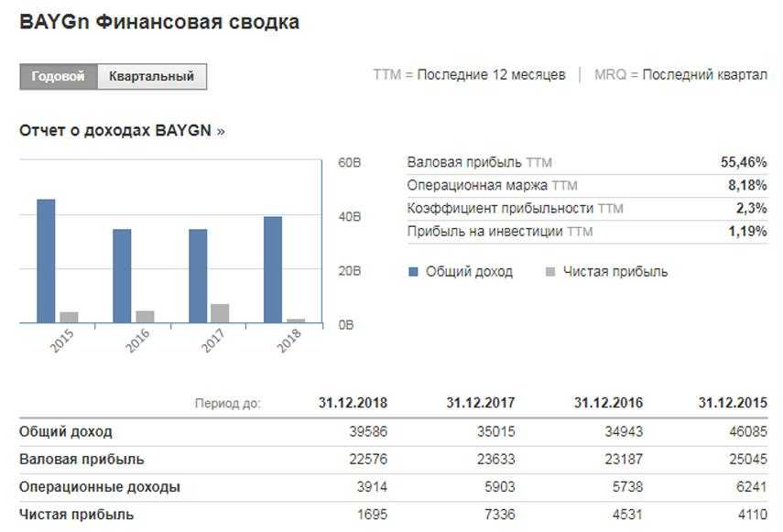Select the Операционная маржа TTM row
Image resolution: width=783 pixels, height=532 pixels.
pos(586,185)
